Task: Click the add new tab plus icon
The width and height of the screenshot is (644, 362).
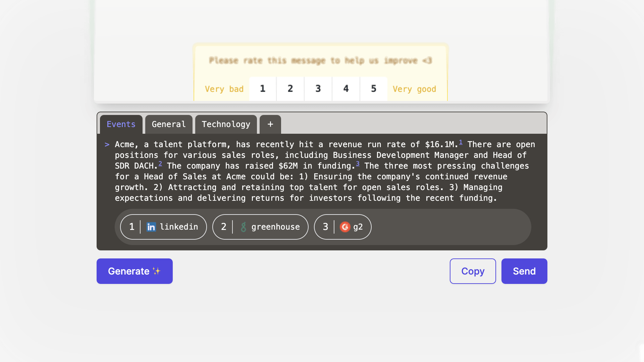Action: [x=270, y=124]
